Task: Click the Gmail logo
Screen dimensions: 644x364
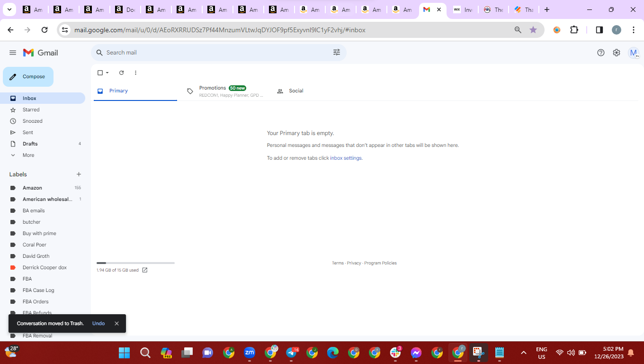Action: [41, 53]
